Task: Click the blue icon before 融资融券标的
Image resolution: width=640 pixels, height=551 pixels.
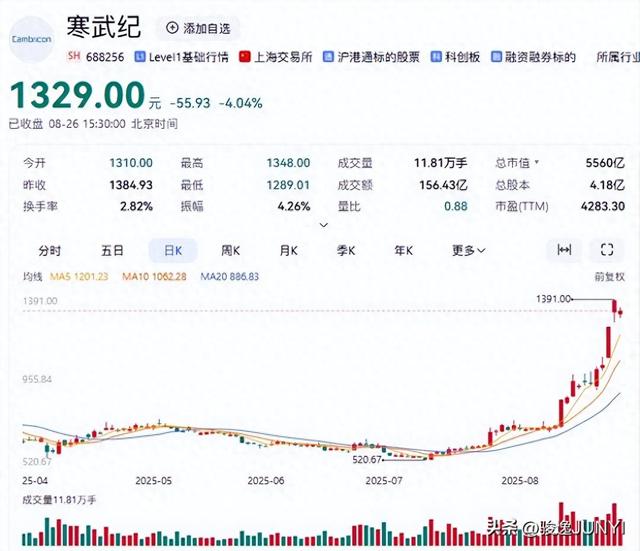Action: (x=496, y=57)
